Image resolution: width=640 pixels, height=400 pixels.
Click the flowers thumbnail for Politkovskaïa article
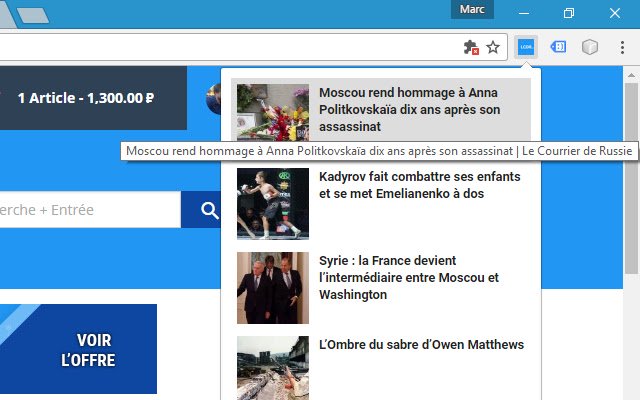(273, 112)
